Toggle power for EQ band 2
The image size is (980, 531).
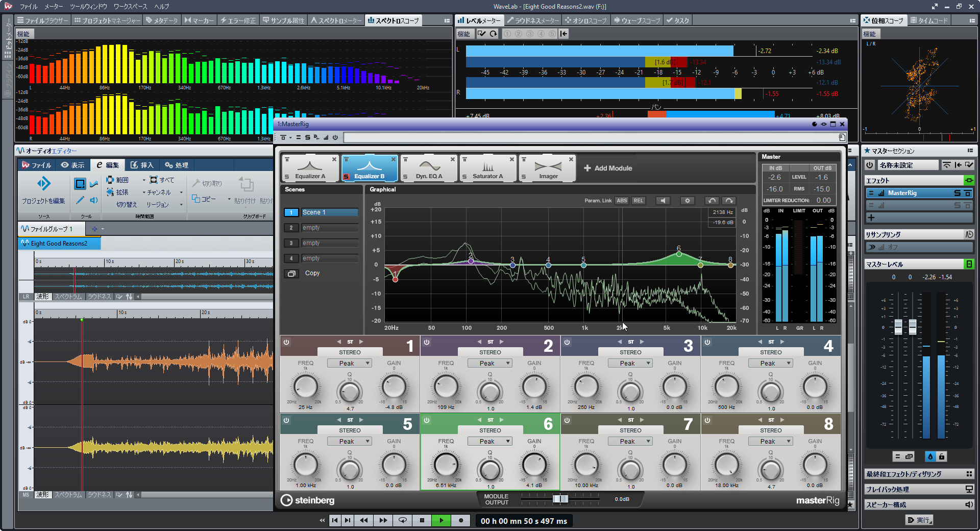(x=427, y=342)
